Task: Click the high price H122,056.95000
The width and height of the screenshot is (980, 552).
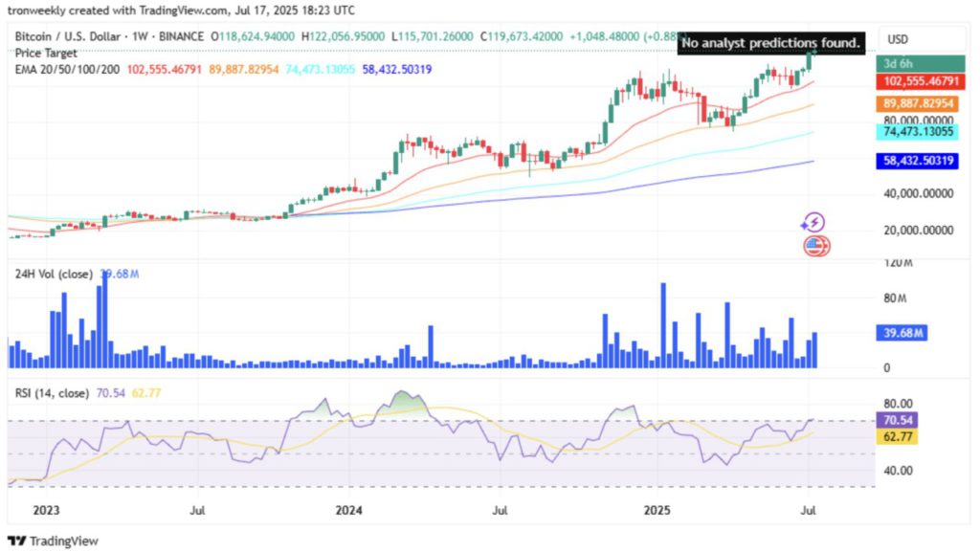Action: (x=344, y=36)
